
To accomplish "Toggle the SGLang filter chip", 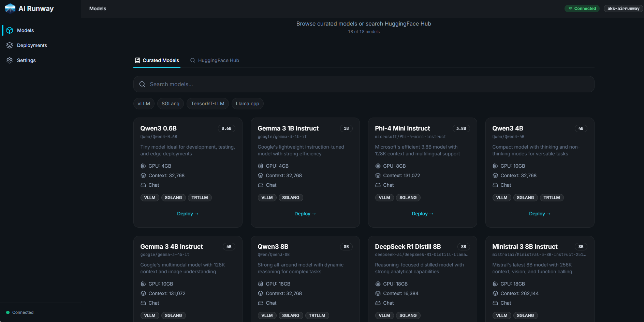I will tap(171, 104).
